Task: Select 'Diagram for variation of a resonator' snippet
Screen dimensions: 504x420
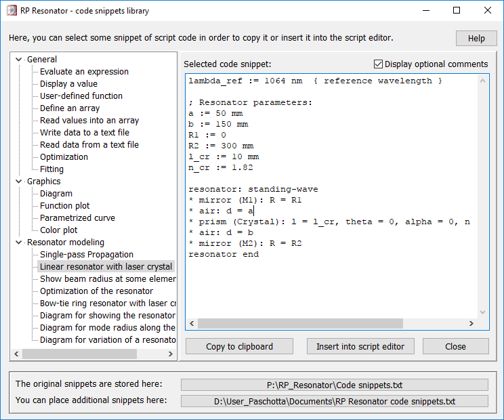Action: (x=108, y=340)
